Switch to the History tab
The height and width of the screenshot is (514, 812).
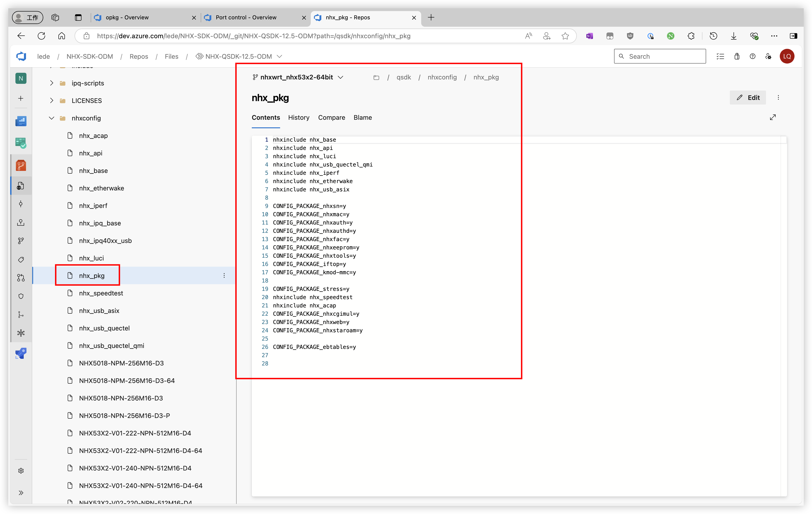pyautogui.click(x=299, y=117)
